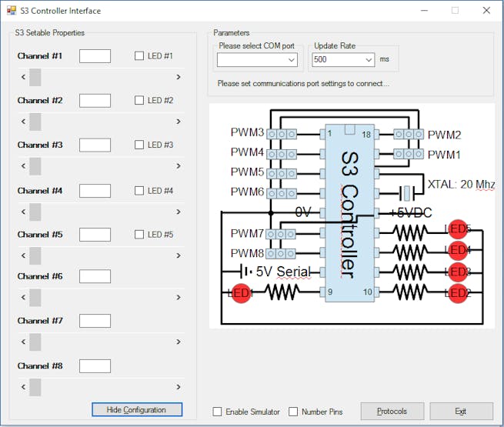
Task: Click Channel #6 slider left arrow
Action: [23, 298]
